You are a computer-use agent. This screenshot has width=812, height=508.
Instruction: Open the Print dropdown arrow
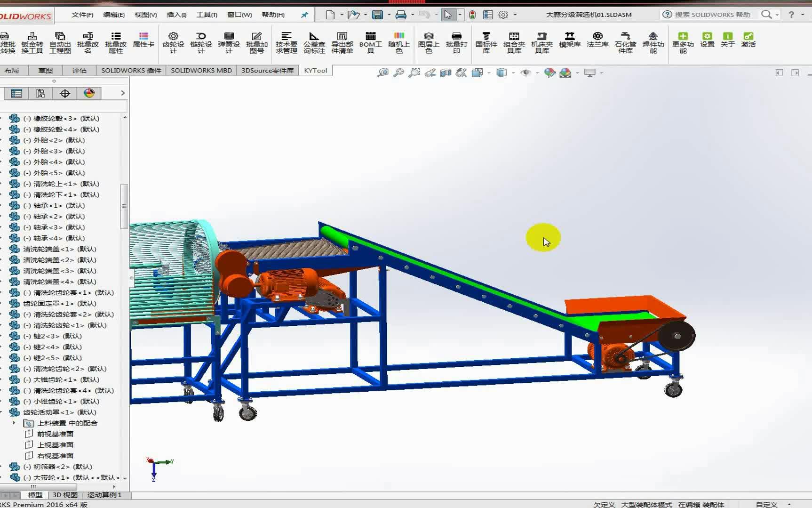point(413,15)
